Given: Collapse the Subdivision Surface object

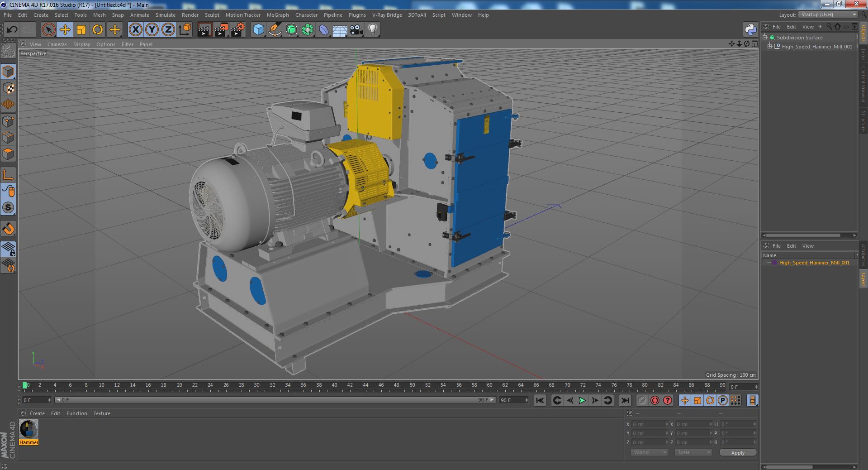Looking at the screenshot, I should coord(765,38).
